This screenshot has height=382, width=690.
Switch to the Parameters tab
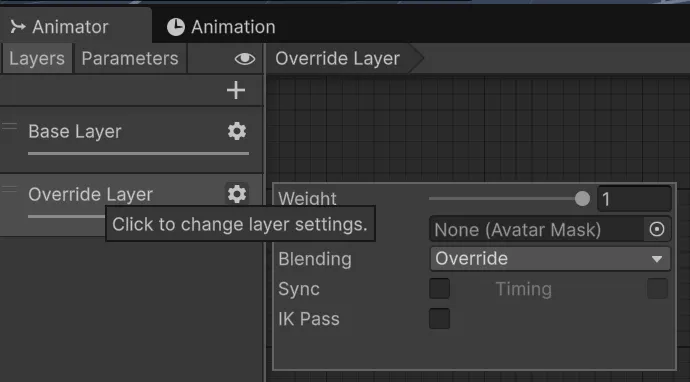click(x=130, y=59)
